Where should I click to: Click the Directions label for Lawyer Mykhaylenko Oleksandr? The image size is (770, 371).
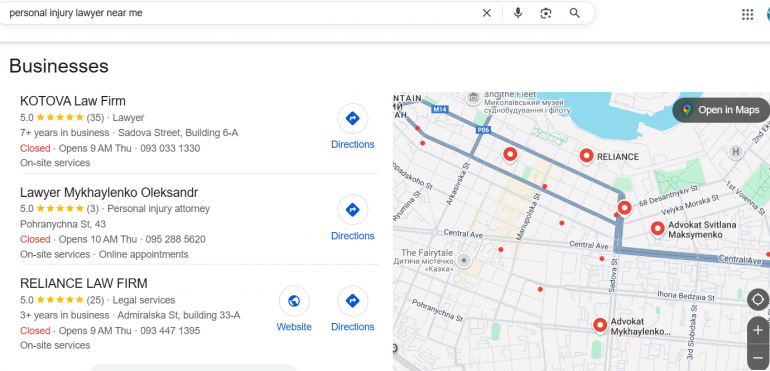(x=353, y=236)
